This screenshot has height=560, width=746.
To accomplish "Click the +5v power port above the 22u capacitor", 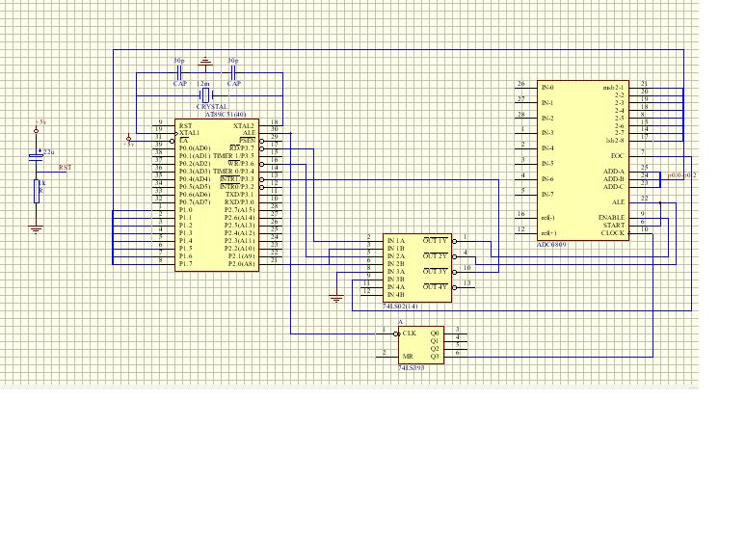I will click(x=37, y=130).
